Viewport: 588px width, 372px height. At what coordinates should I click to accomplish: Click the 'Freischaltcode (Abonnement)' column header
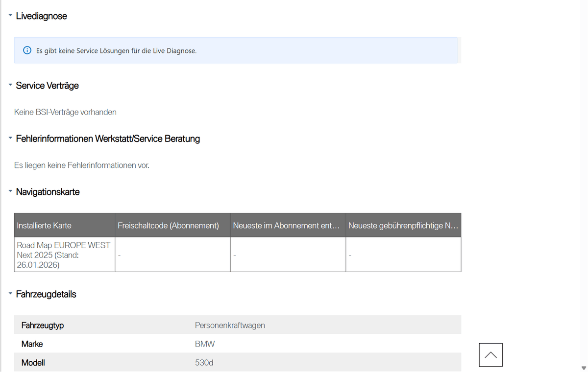(x=173, y=225)
